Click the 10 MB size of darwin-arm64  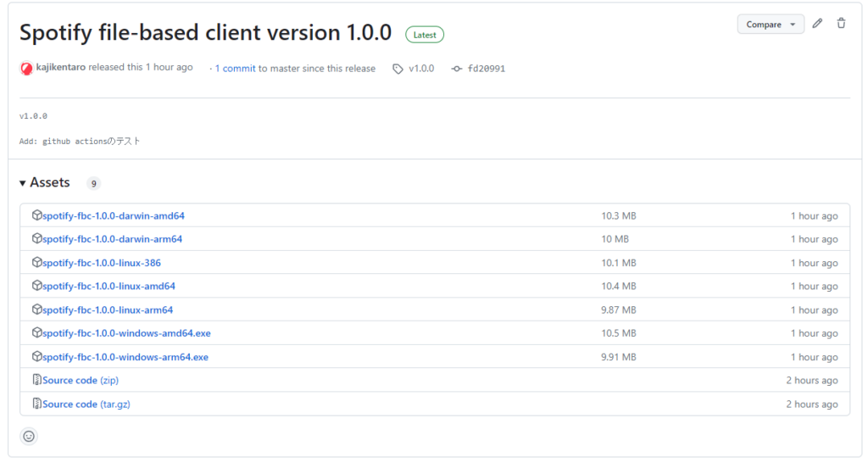pos(615,239)
